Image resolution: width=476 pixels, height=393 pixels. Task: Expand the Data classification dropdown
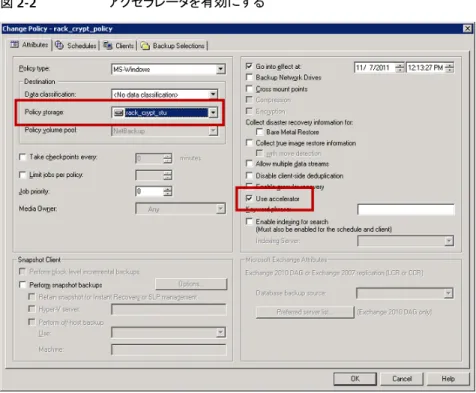(213, 95)
